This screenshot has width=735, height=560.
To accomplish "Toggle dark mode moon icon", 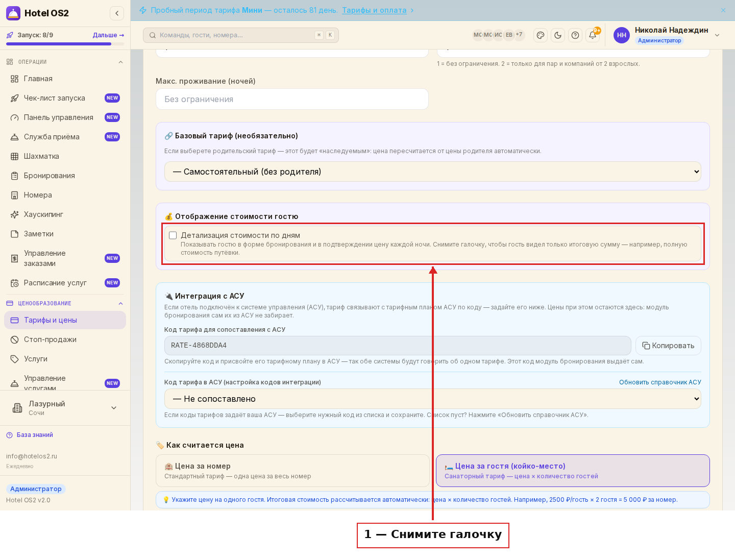I will pos(558,35).
